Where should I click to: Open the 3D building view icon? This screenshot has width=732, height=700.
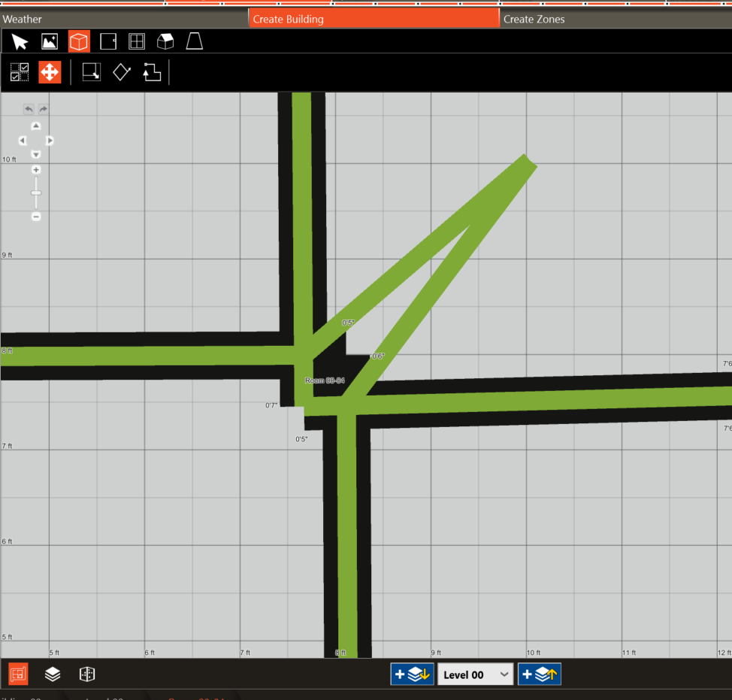[x=87, y=674]
